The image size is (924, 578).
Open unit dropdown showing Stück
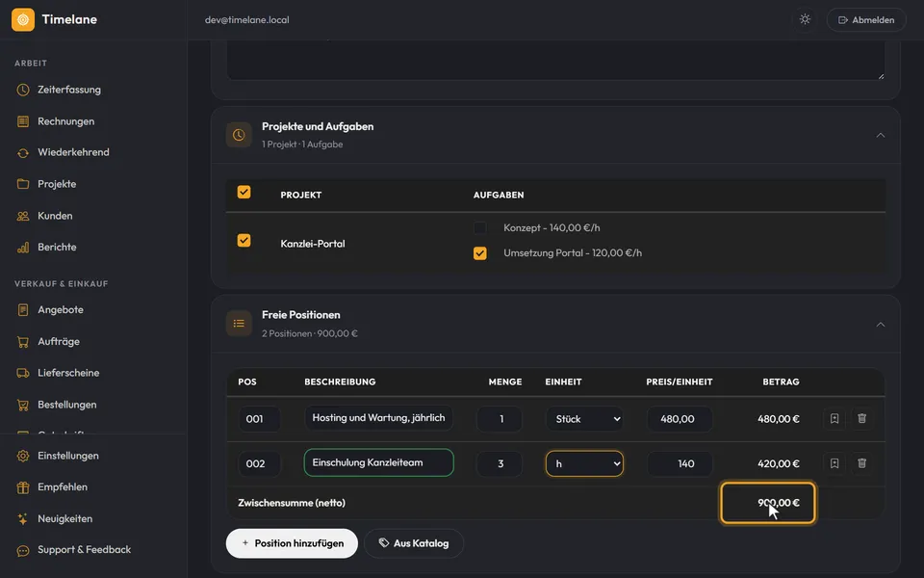point(584,419)
